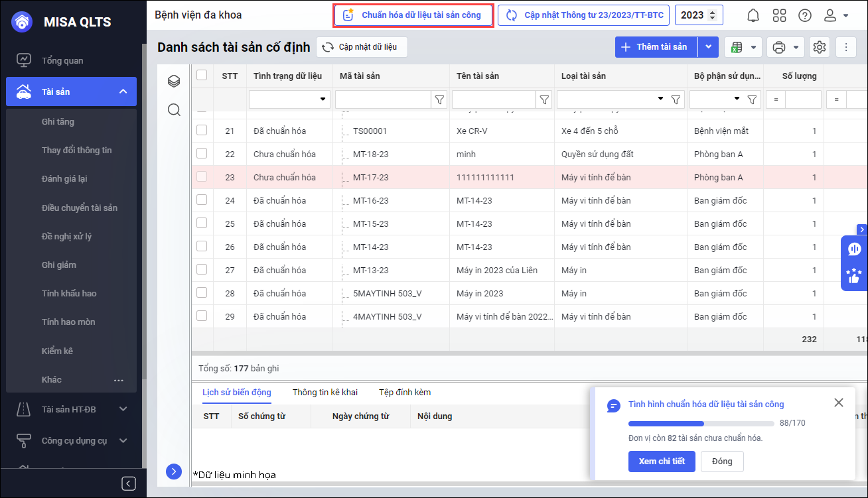Tick the checkbox for row 21
The image size is (868, 498).
click(202, 131)
